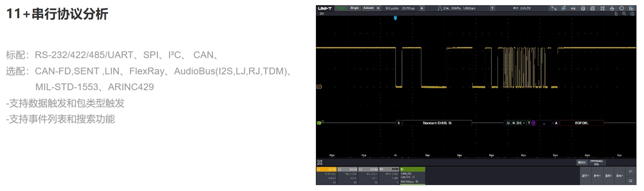The image size is (644, 191).
Task: Click the frequency counter label
Action: coord(581,162)
